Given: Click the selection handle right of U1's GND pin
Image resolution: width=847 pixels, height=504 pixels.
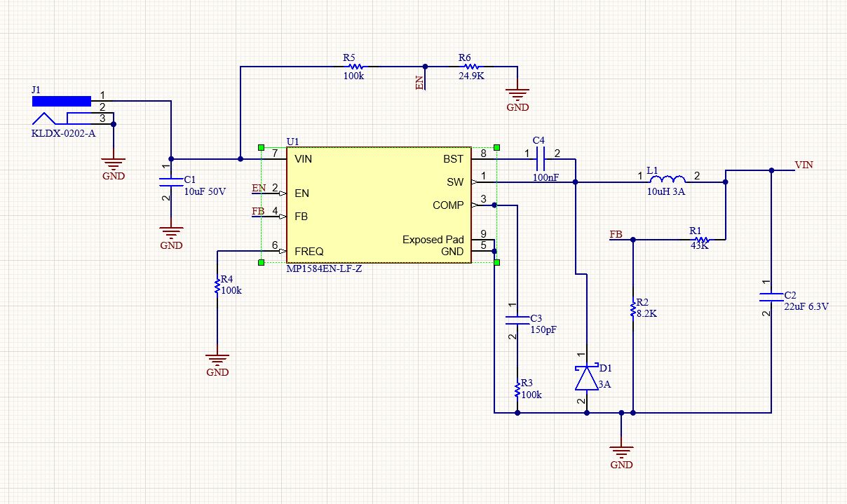Looking at the screenshot, I should click(496, 262).
